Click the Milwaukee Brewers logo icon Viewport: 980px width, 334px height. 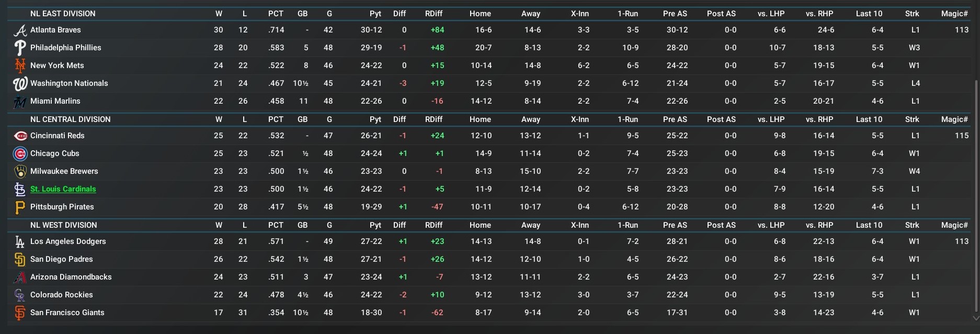[x=20, y=172]
